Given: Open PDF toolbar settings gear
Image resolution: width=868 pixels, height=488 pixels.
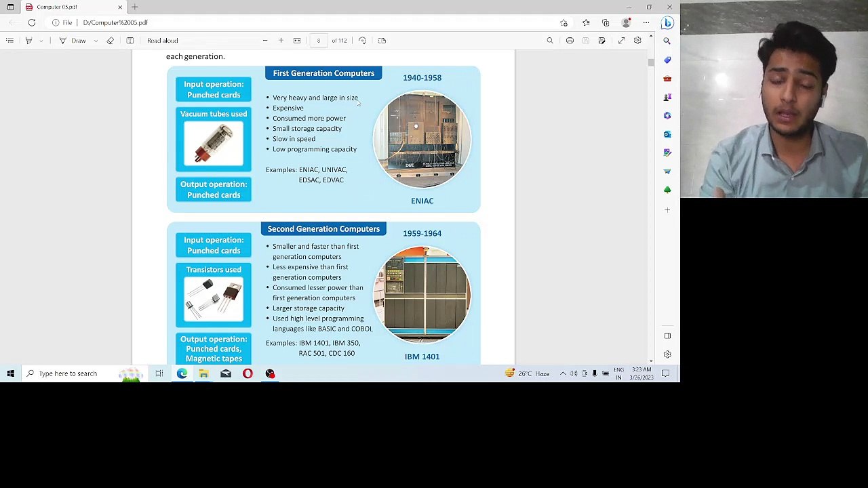Looking at the screenshot, I should [x=637, y=41].
